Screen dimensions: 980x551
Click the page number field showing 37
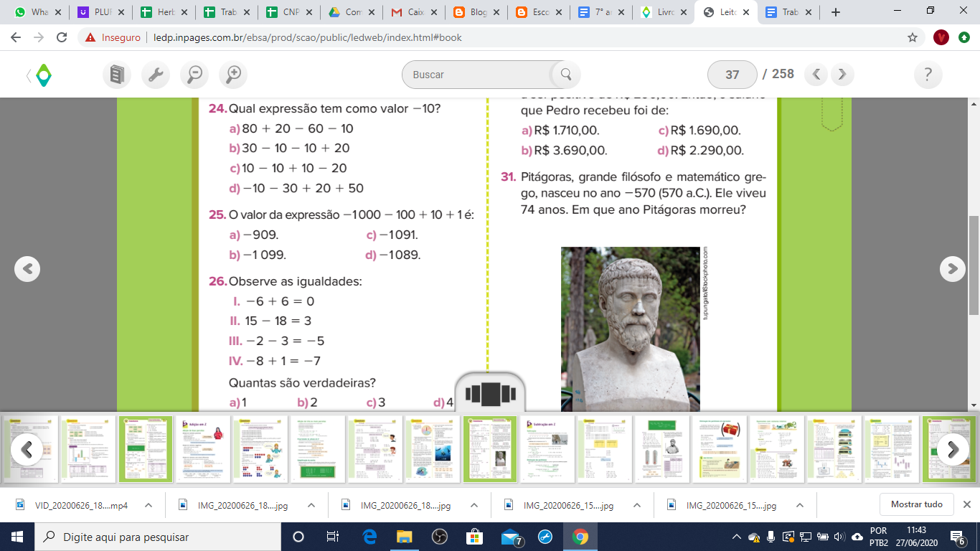pos(732,75)
